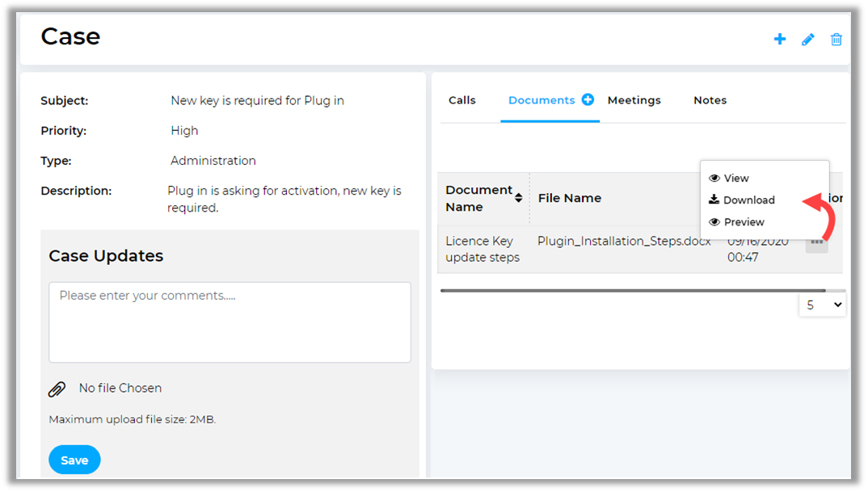
Task: Click the three-dot row actions icon
Action: (x=816, y=242)
